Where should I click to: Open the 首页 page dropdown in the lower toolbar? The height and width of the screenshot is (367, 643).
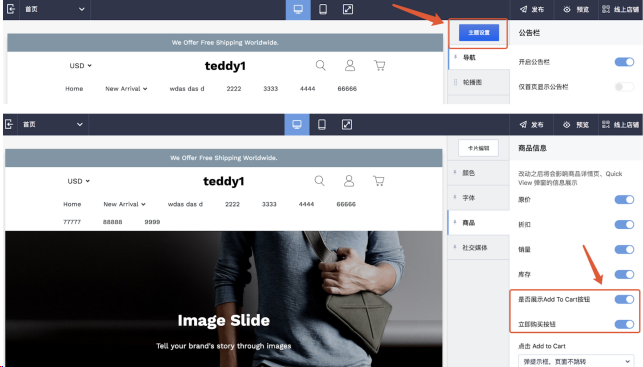click(53, 124)
